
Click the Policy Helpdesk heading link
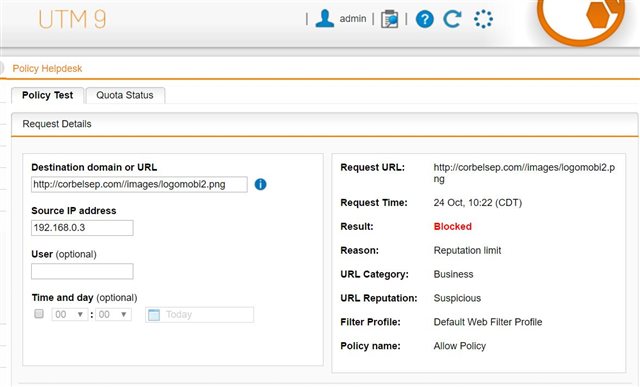pyautogui.click(x=47, y=68)
